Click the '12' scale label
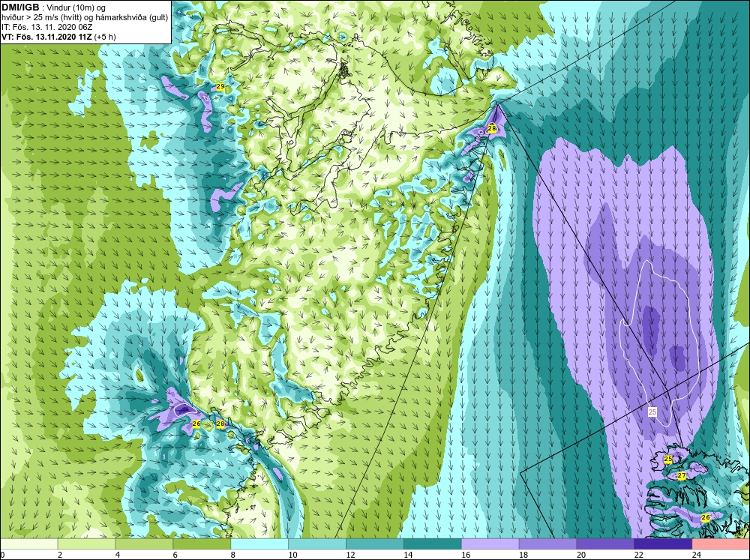 pos(350,555)
